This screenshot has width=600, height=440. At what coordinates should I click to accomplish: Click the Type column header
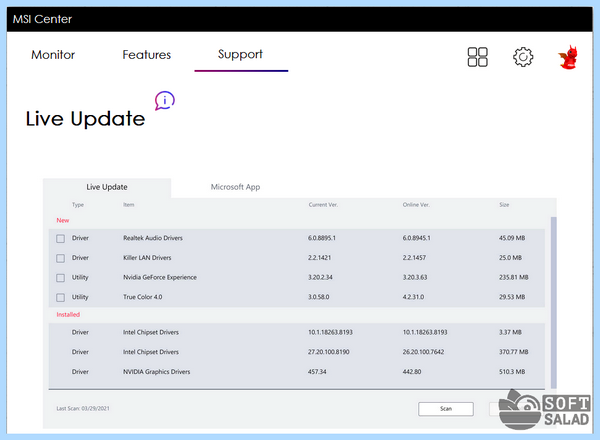click(78, 205)
